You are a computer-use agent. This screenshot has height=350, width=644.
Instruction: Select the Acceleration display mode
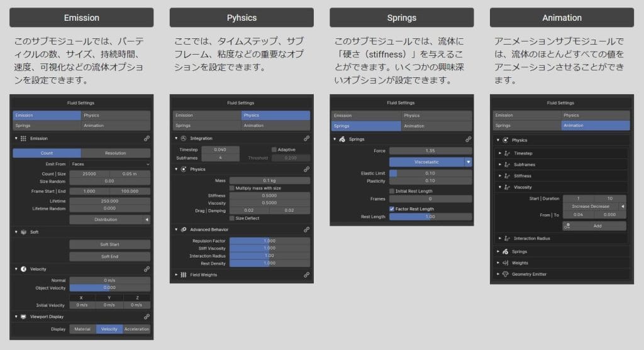[x=136, y=329]
